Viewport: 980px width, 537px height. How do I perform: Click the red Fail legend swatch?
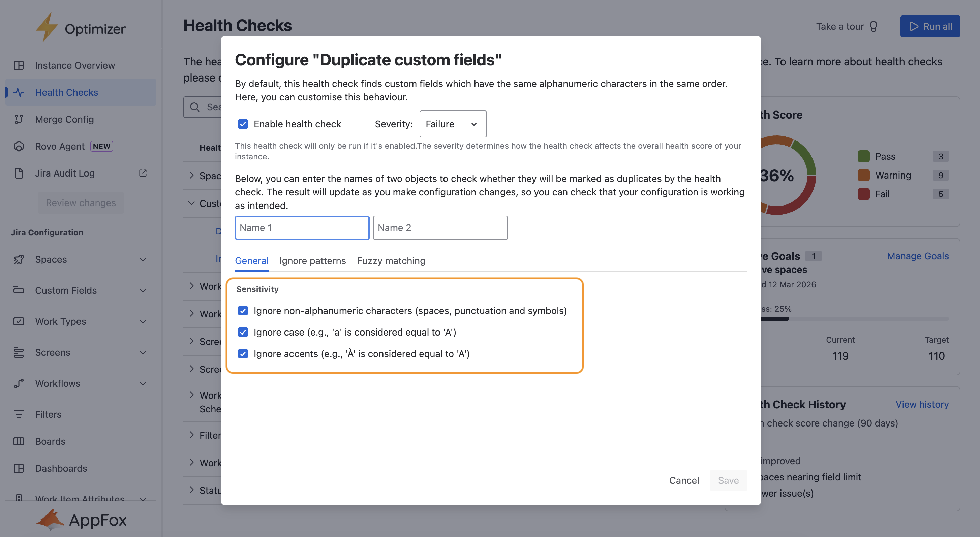(863, 194)
